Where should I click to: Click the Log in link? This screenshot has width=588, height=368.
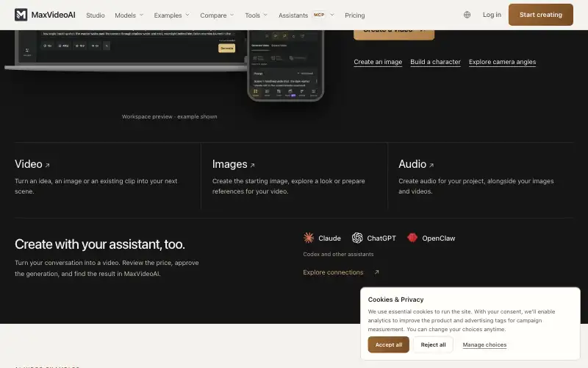(x=492, y=15)
